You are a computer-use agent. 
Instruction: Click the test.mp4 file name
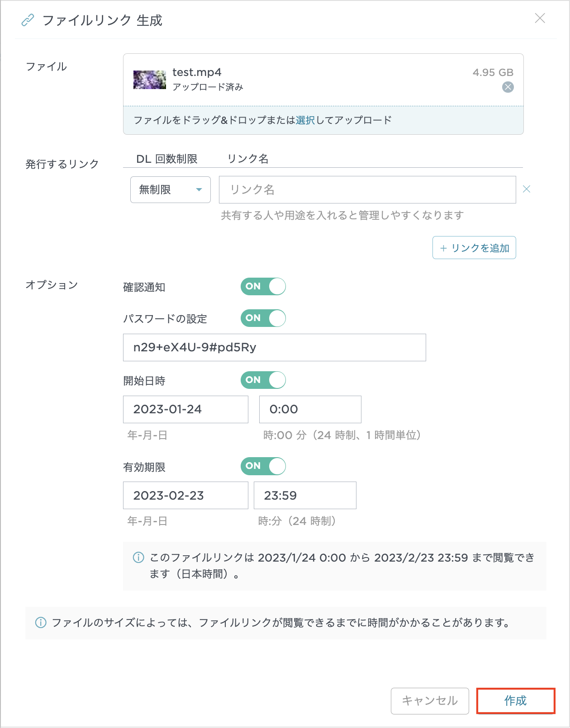click(x=197, y=72)
